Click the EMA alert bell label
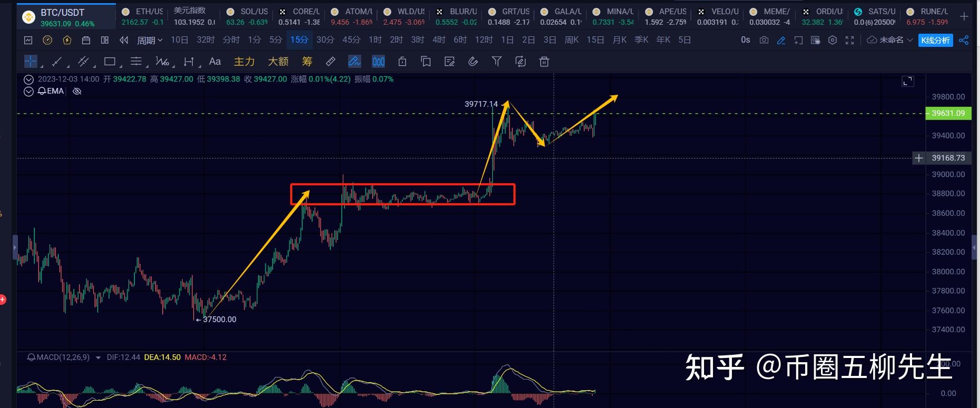Viewport: 980px width, 408px height. tap(51, 91)
